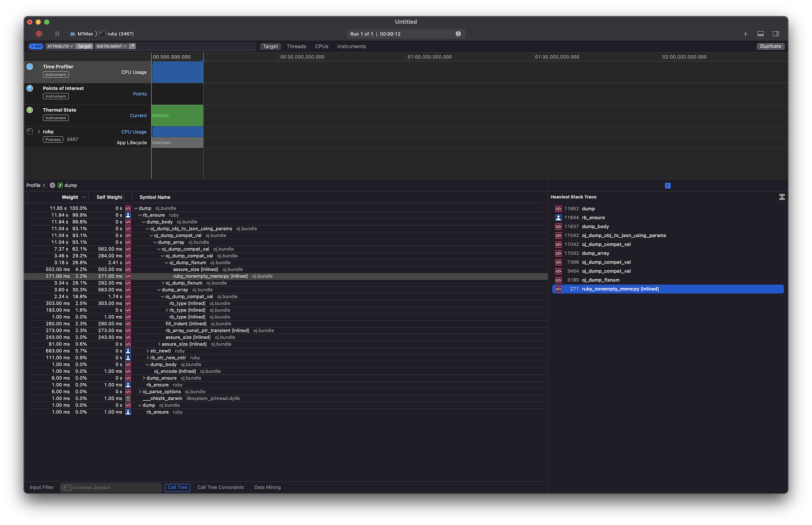The width and height of the screenshot is (812, 525).
Task: Click the asterisk filter token
Action: [133, 46]
